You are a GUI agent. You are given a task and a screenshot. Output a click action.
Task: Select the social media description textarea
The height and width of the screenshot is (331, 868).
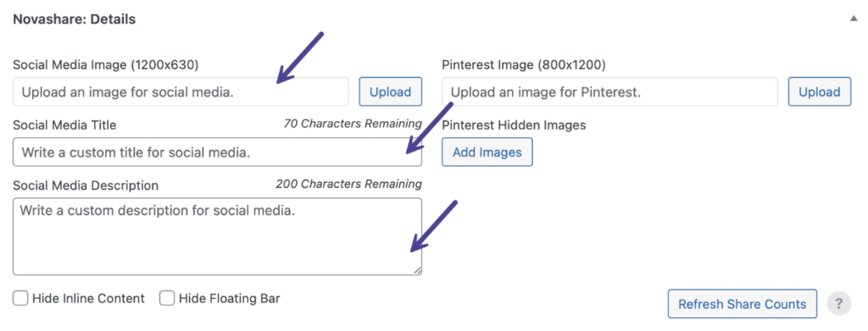217,236
